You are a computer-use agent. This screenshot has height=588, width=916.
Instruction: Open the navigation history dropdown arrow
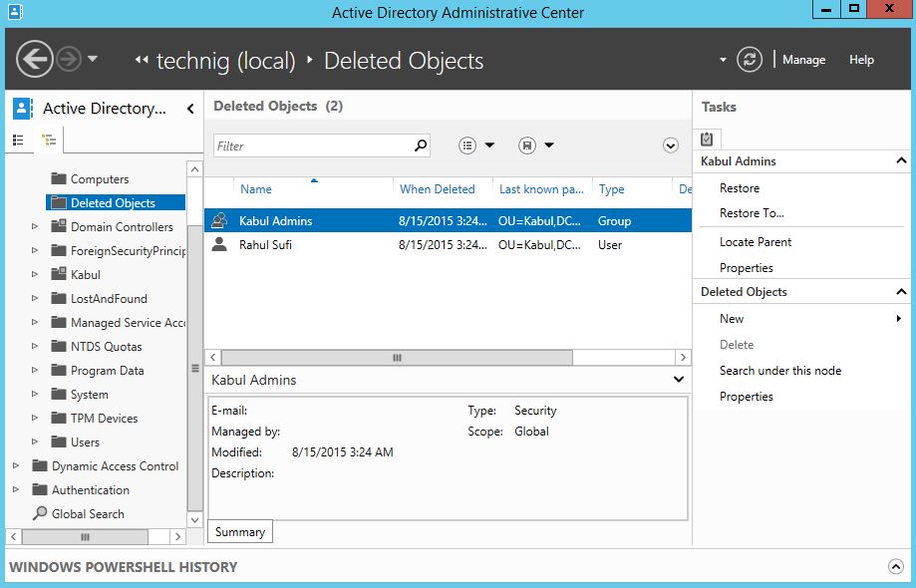click(93, 59)
